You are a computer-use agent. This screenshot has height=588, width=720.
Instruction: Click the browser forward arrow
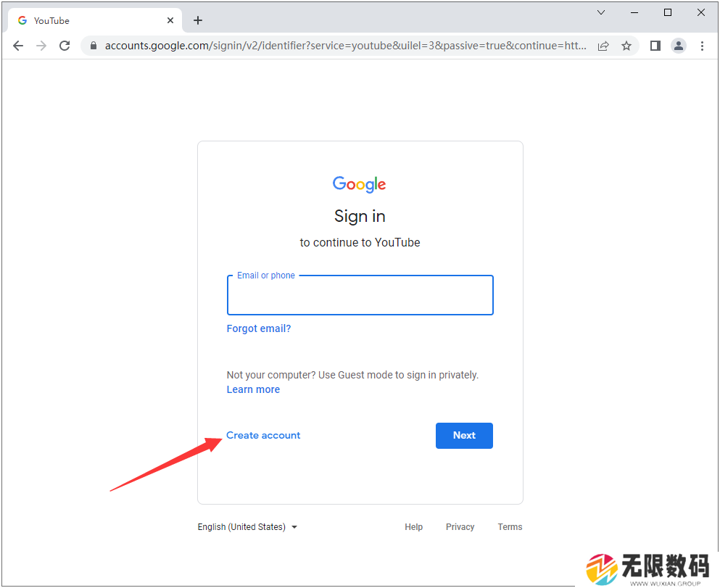41,46
